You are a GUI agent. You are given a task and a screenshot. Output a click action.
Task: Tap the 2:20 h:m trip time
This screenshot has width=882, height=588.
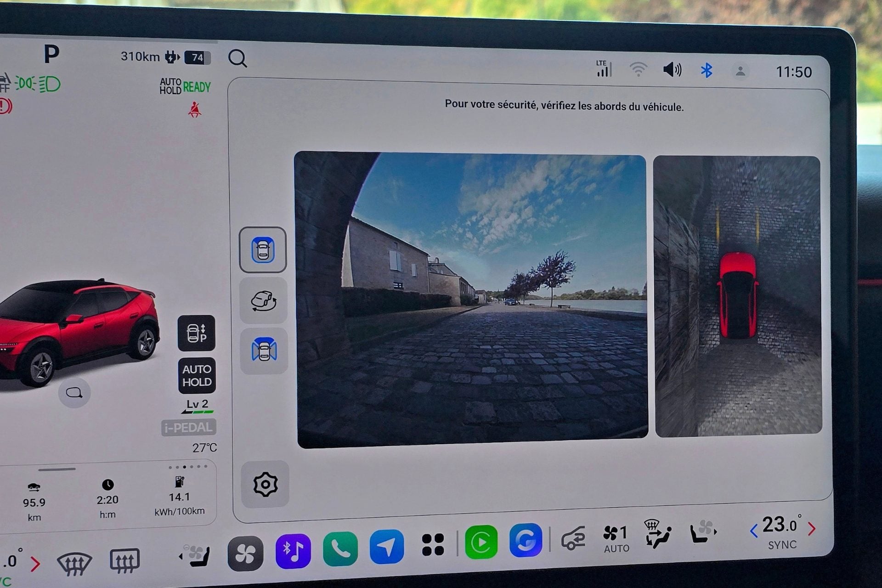coord(107,500)
